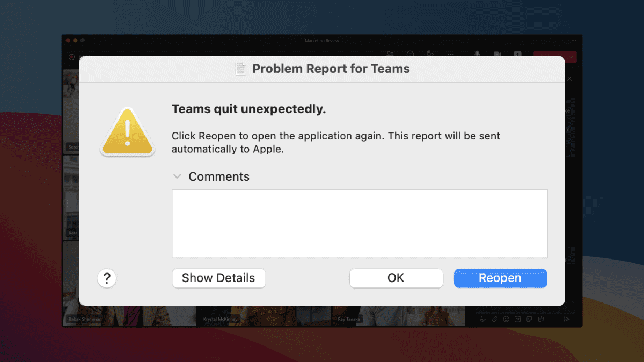Open the meeting chat icon
This screenshot has height=362, width=644.
pyautogui.click(x=410, y=54)
